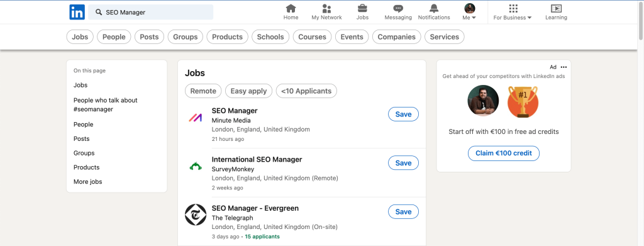This screenshot has height=246, width=644.
Task: Open the Learning icon
Action: click(556, 9)
